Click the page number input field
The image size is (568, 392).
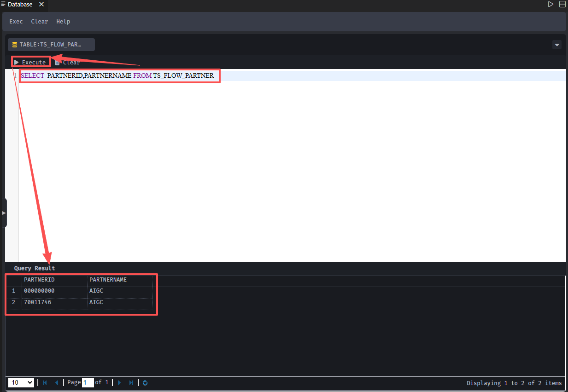pyautogui.click(x=88, y=383)
